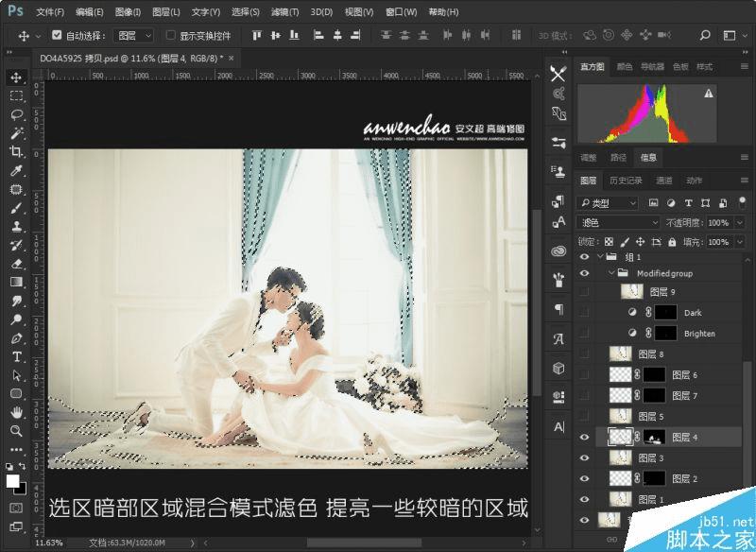Filter layers by adjustment layers icon

pyautogui.click(x=671, y=203)
